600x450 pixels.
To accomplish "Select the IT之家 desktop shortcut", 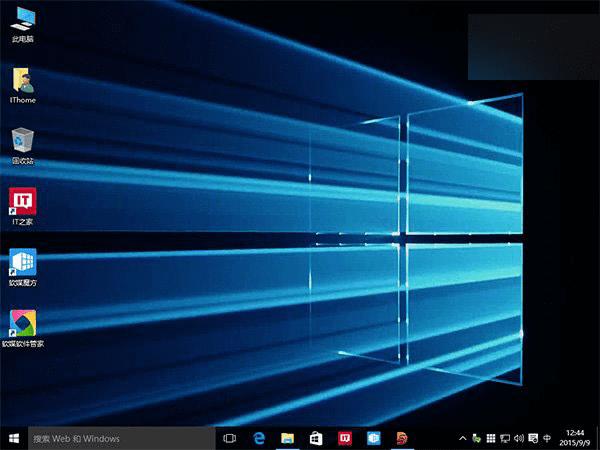I will [x=23, y=207].
